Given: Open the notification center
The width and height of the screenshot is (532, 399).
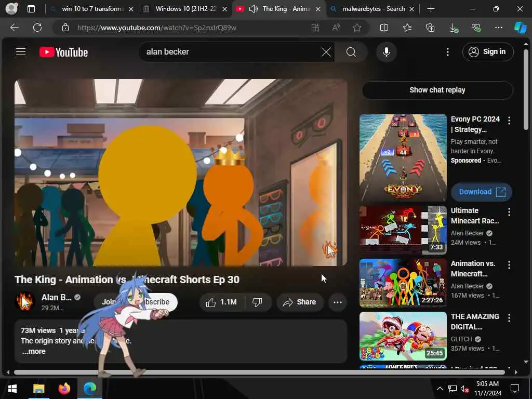Looking at the screenshot, I should pos(515,389).
